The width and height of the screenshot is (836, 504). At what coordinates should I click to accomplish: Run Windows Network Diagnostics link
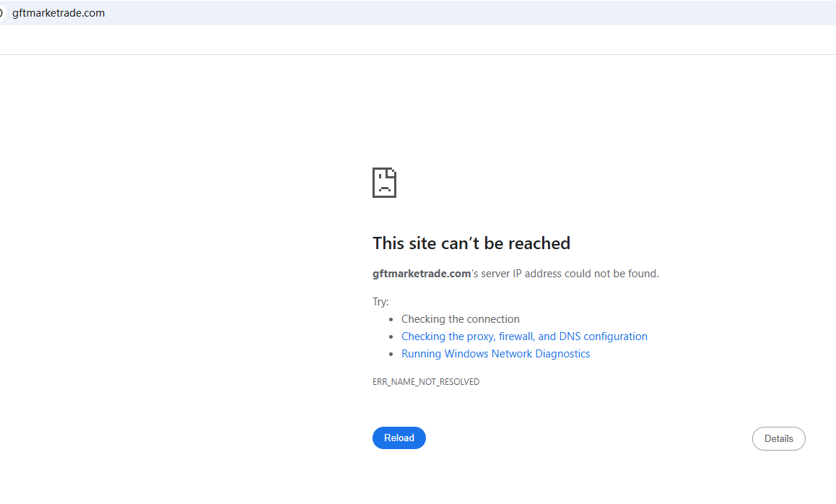click(495, 354)
